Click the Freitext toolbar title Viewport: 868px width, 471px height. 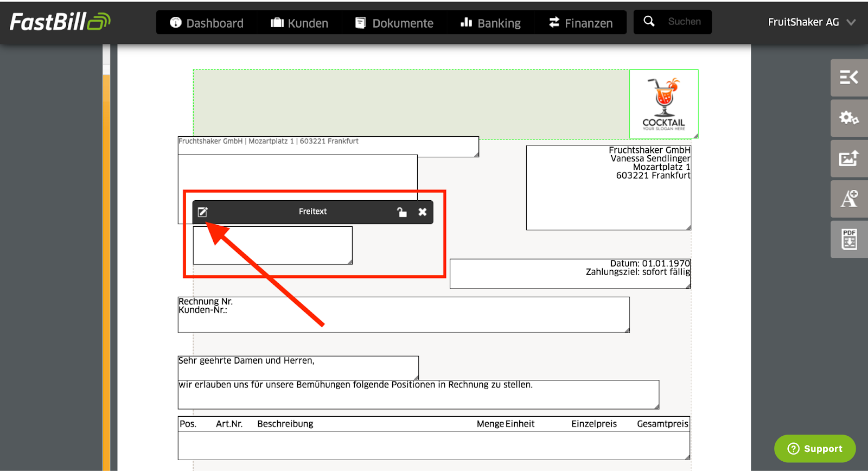[312, 212]
